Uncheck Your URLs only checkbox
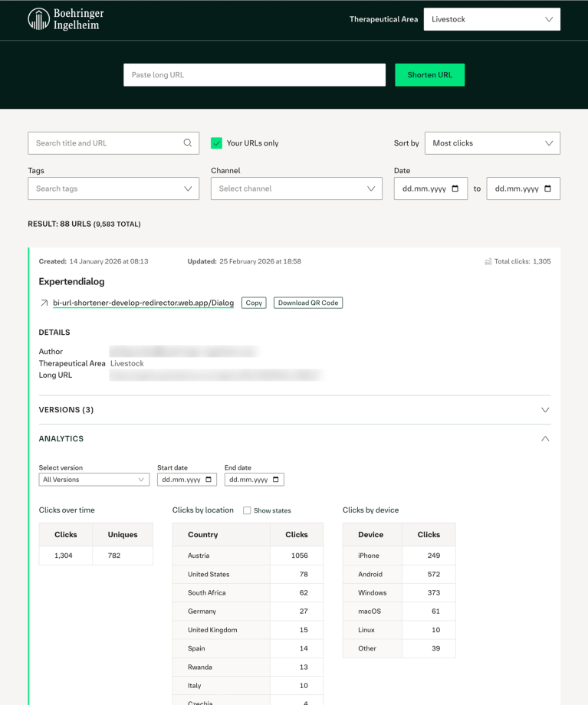The height and width of the screenshot is (705, 588). coord(216,143)
